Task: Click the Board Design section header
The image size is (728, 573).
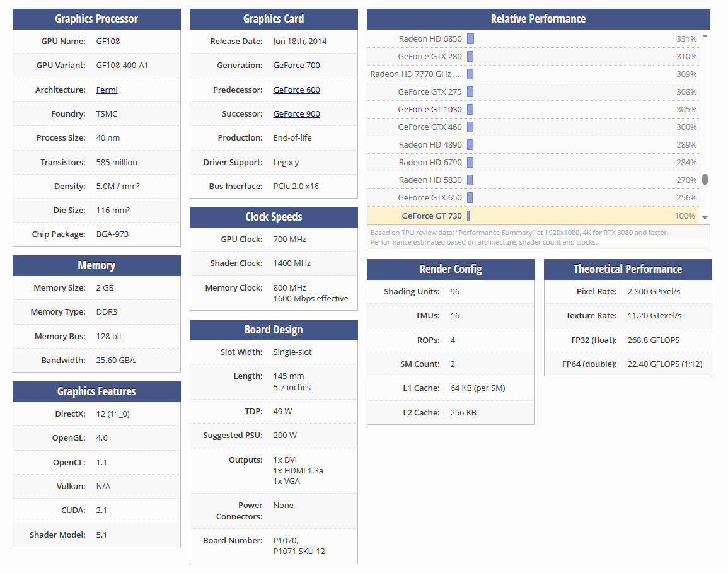Action: [274, 330]
